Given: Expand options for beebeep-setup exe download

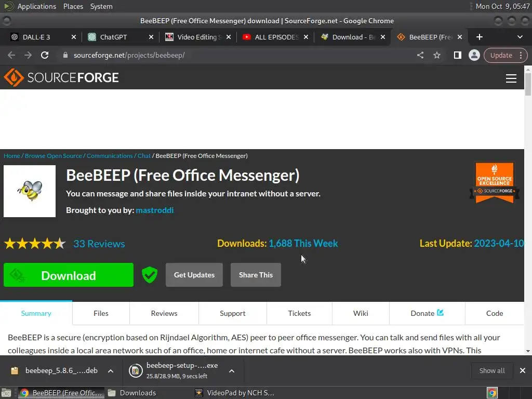Looking at the screenshot, I should pyautogui.click(x=232, y=371).
